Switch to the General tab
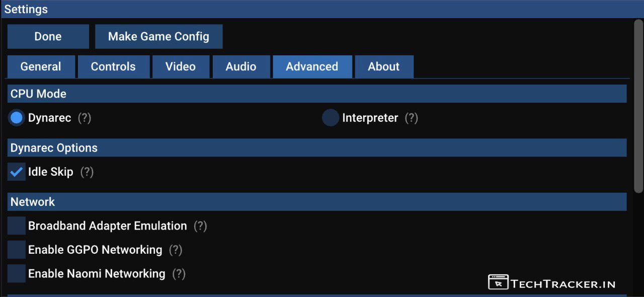The height and width of the screenshot is (297, 644). [x=41, y=67]
